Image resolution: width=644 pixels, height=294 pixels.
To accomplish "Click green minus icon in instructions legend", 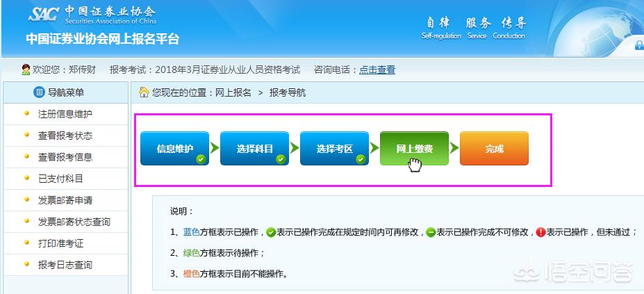I will tap(430, 232).
